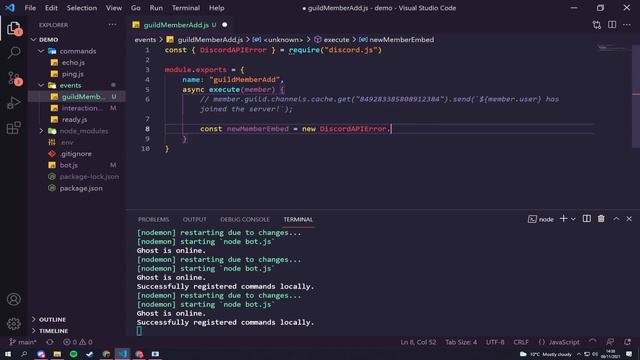Viewport: 640px width, 360px height.
Task: Open errors and warnings status indicator
Action: (x=78, y=342)
